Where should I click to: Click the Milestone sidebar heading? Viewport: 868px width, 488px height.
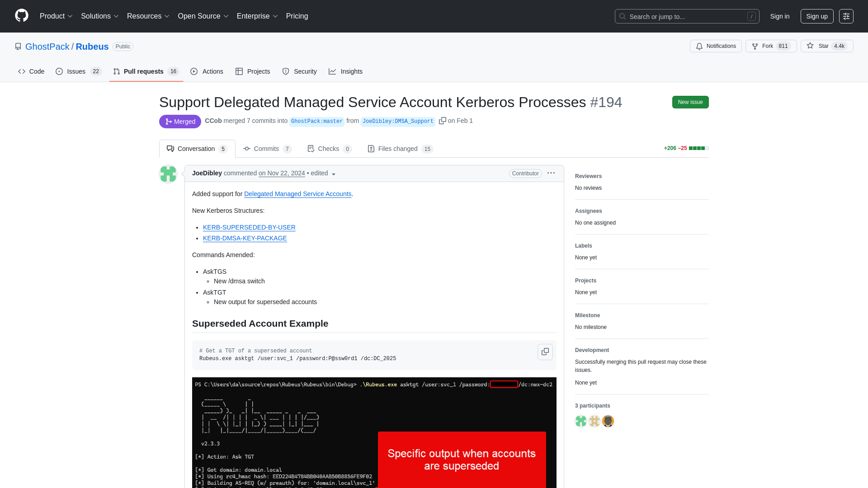point(587,315)
